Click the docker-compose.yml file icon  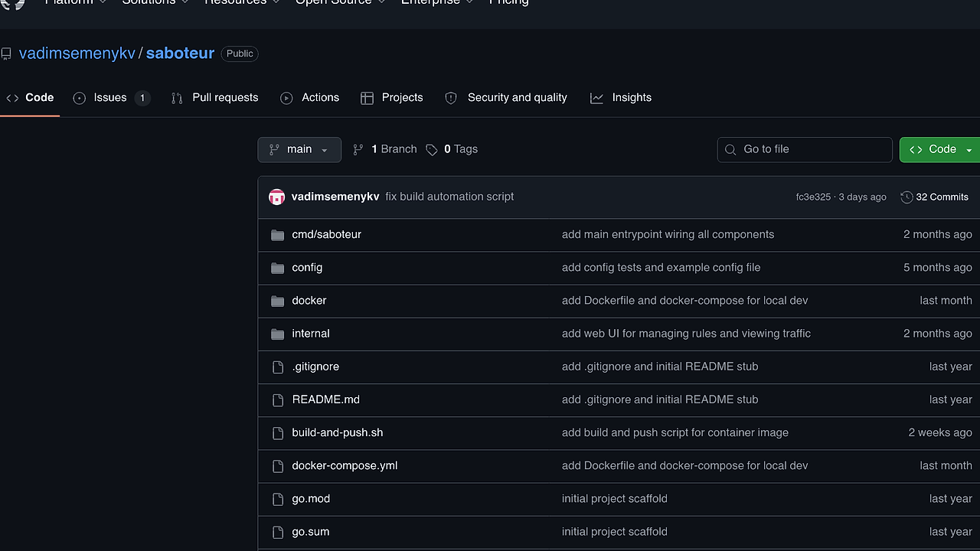tap(278, 466)
